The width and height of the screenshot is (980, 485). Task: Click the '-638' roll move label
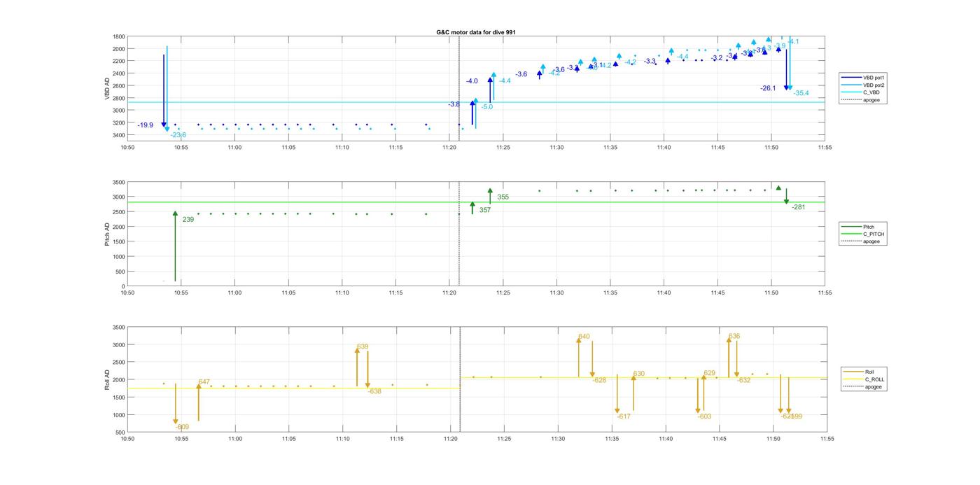tap(374, 392)
